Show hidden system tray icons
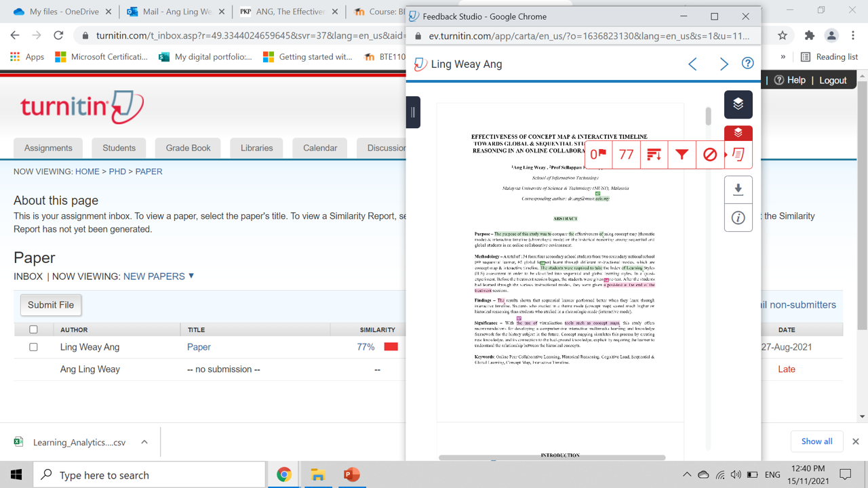Image resolution: width=868 pixels, height=488 pixels. 686,475
